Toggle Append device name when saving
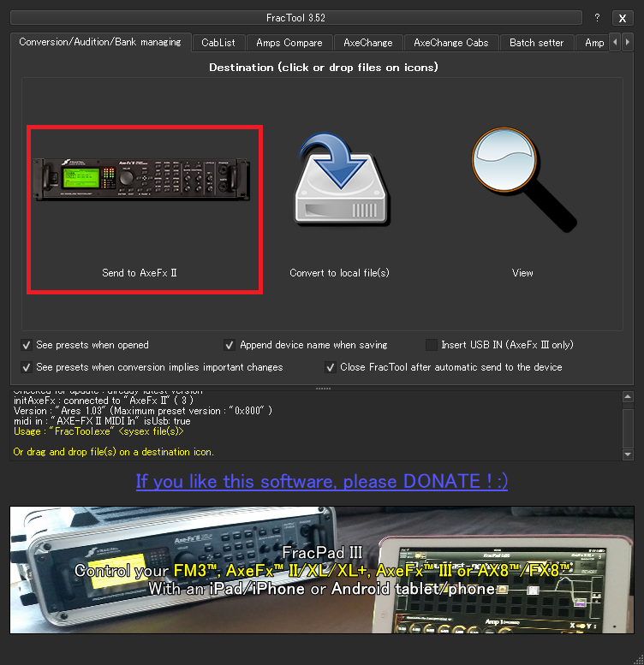Screen dimensions: 644x665 pyautogui.click(x=230, y=345)
